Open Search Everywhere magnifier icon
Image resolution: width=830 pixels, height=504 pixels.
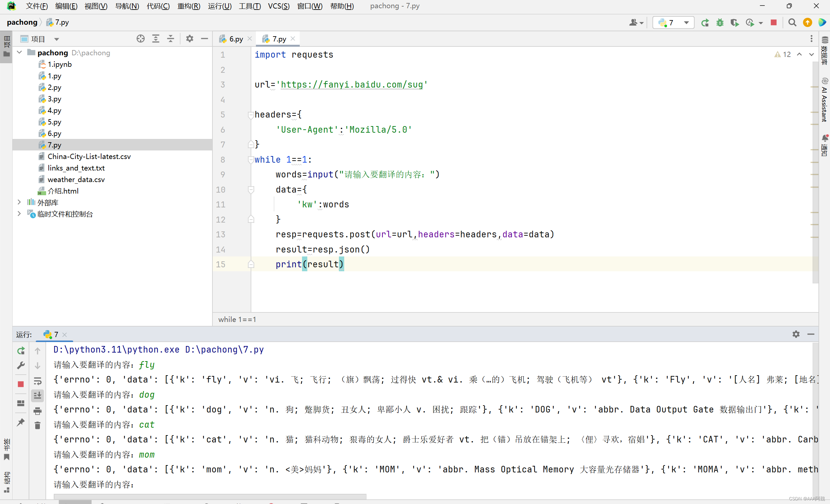[792, 23]
